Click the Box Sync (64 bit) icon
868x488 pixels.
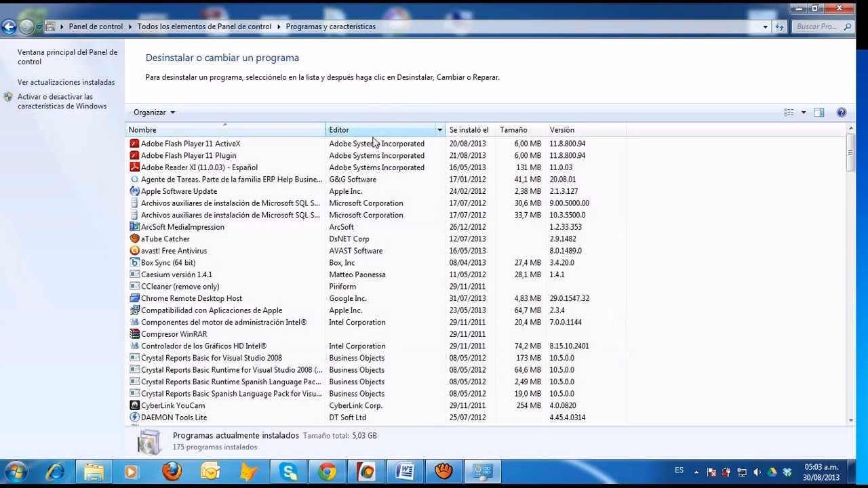coord(134,262)
